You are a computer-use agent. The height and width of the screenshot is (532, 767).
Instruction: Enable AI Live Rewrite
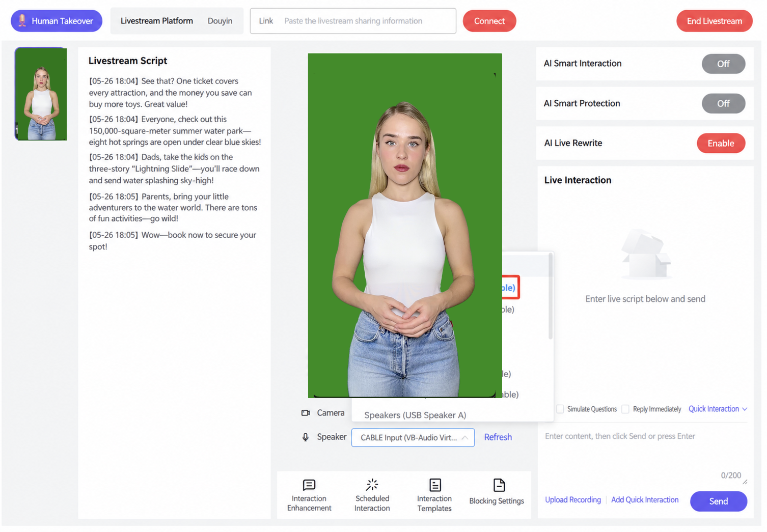pyautogui.click(x=721, y=143)
